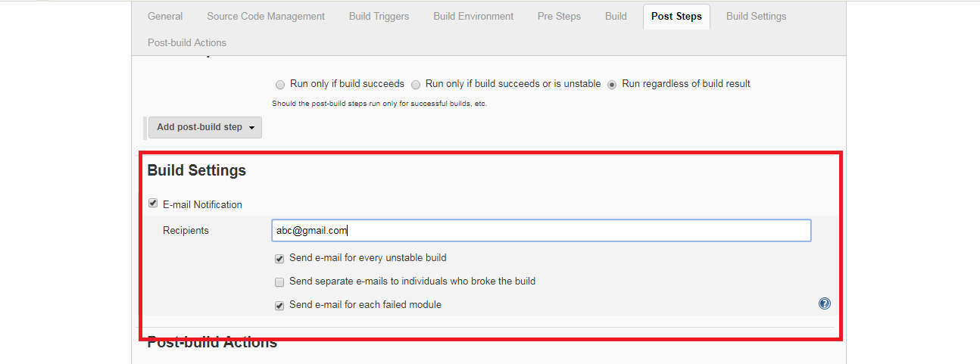This screenshot has width=980, height=364.
Task: Enable separate e-mails to individuals who broke build
Action: pyautogui.click(x=279, y=282)
